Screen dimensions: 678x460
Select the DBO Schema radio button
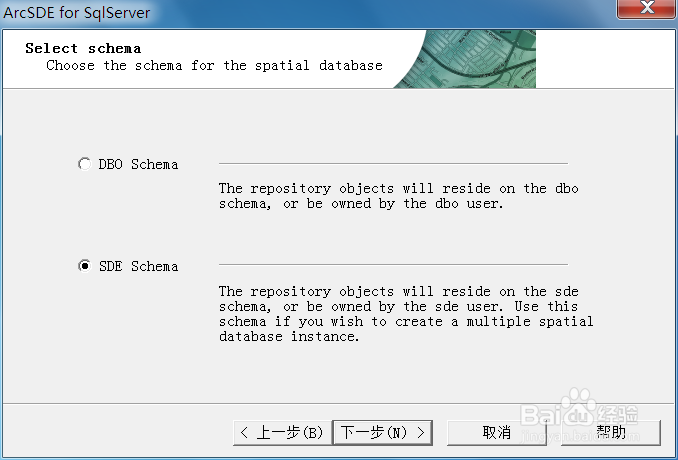(x=85, y=164)
